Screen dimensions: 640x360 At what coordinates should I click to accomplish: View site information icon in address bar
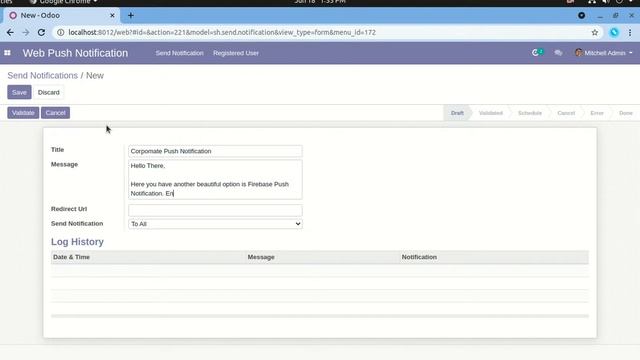(x=60, y=32)
